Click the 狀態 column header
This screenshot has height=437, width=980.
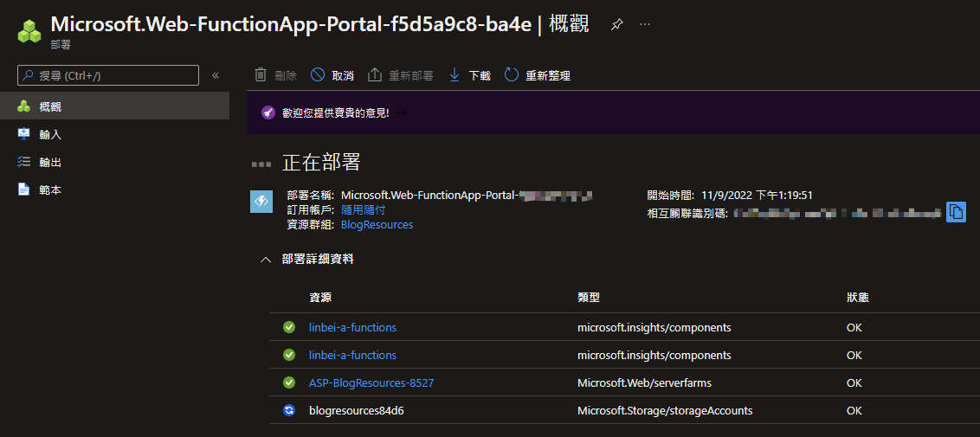(857, 298)
